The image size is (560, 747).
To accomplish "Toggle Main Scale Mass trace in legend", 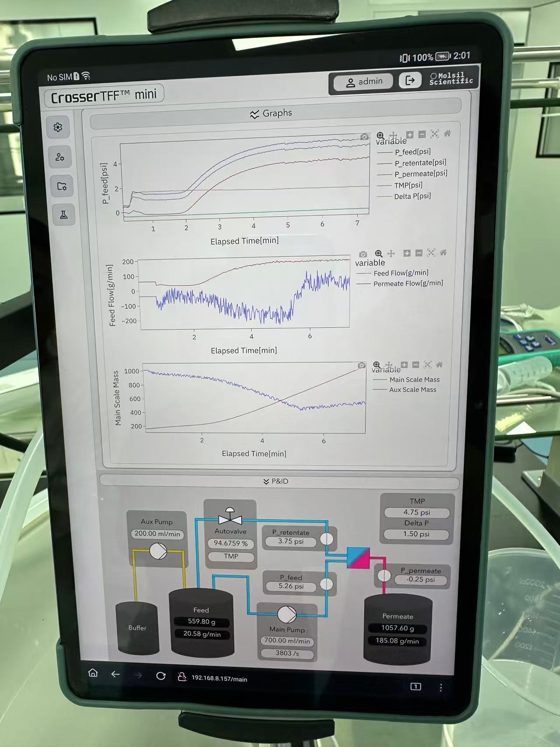I will point(406,380).
